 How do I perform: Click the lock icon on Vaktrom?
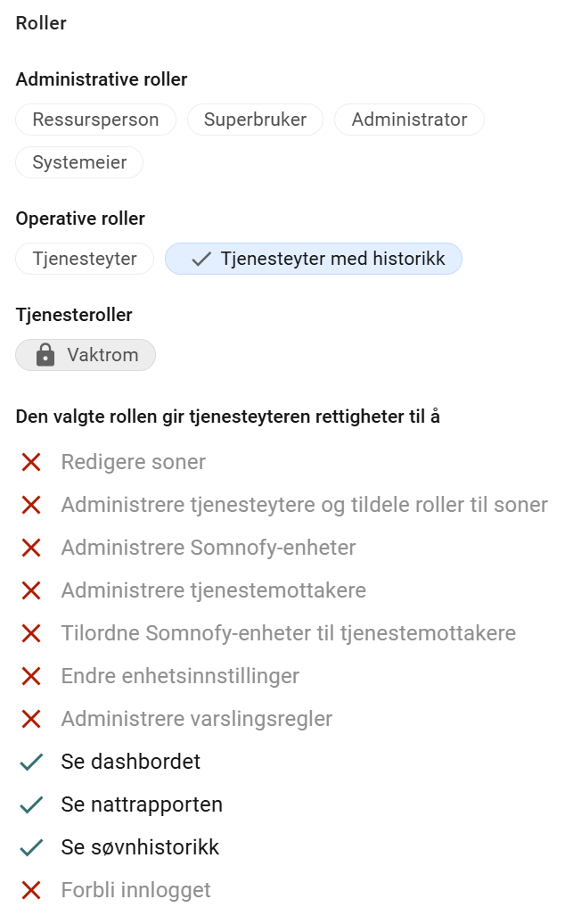45,355
